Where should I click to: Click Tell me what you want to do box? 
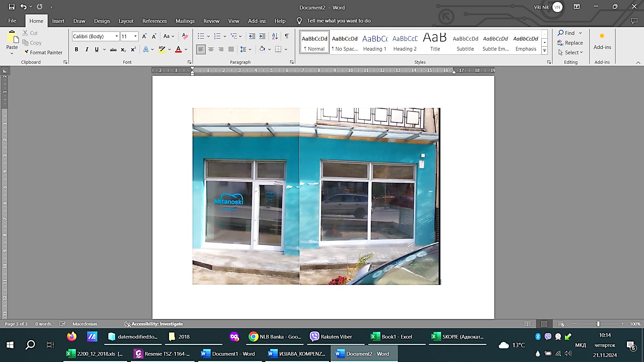click(x=339, y=21)
